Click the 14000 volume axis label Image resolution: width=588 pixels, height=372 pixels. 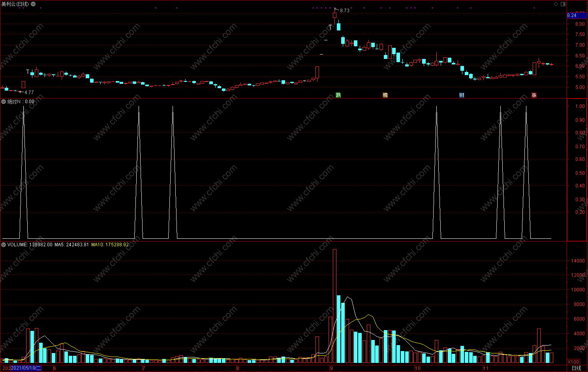[578, 261]
